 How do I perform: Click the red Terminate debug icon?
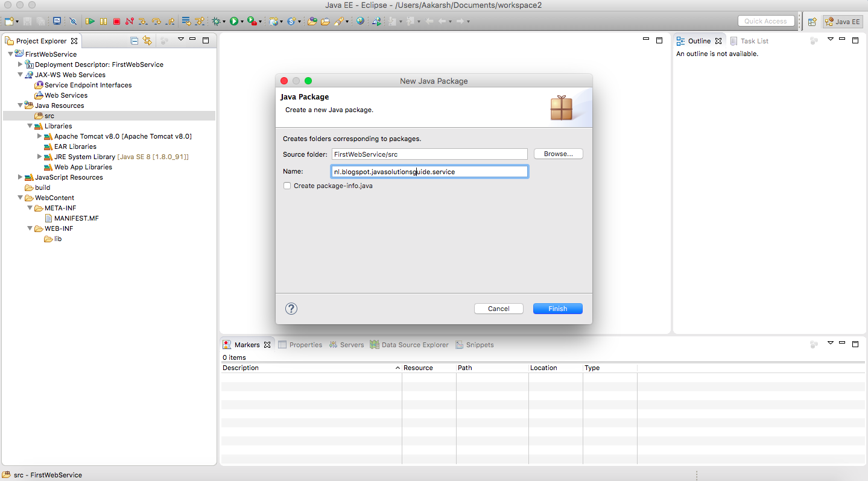pos(116,21)
